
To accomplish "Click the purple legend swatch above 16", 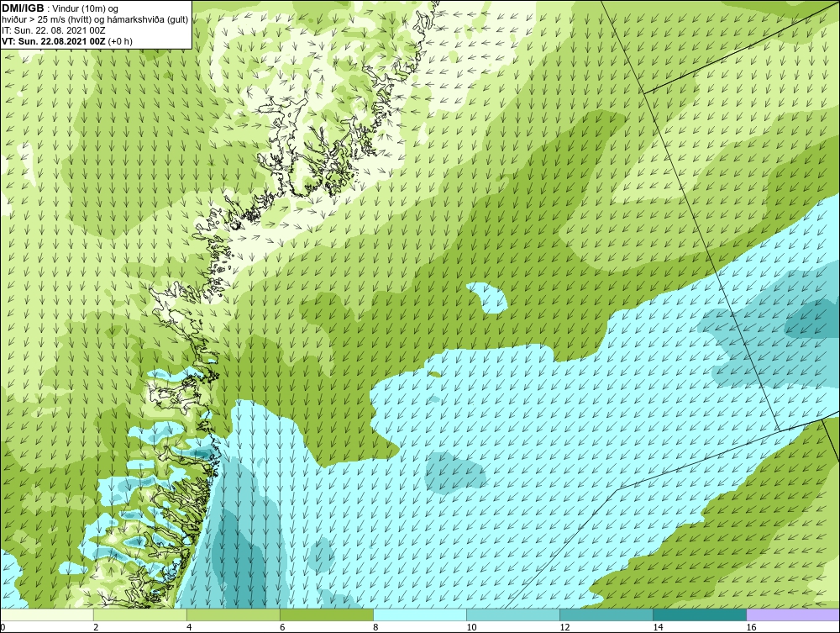I will click(x=793, y=615).
